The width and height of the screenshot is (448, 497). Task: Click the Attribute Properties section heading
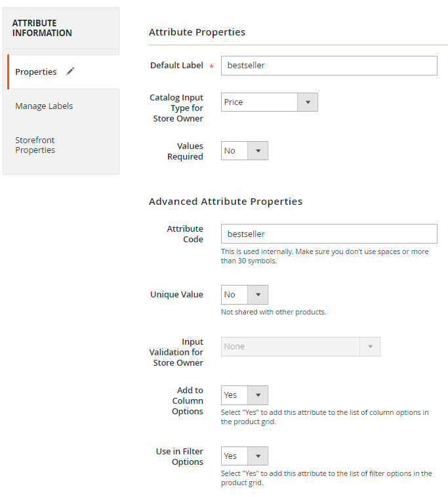click(x=197, y=32)
